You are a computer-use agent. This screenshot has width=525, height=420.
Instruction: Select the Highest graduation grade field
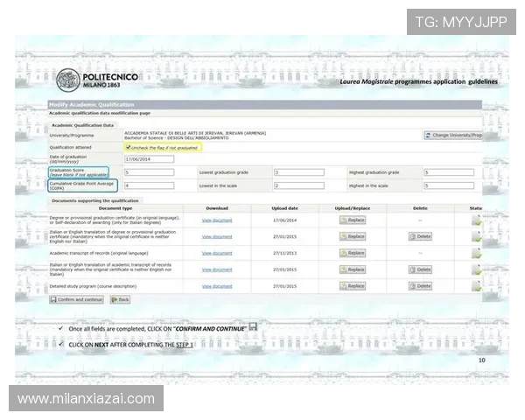tap(448, 172)
